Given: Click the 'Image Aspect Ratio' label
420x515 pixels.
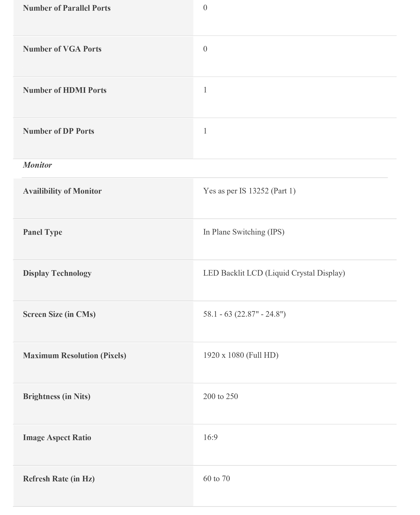Looking at the screenshot, I should (57, 438).
